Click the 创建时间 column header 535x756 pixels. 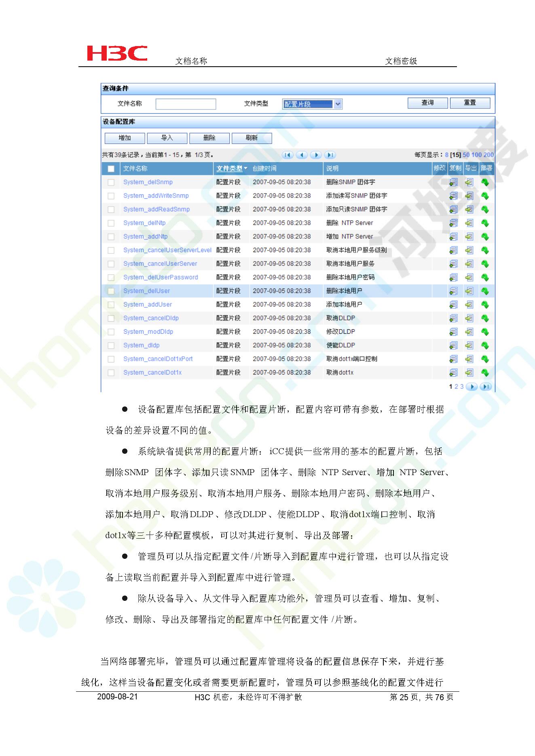click(x=264, y=168)
